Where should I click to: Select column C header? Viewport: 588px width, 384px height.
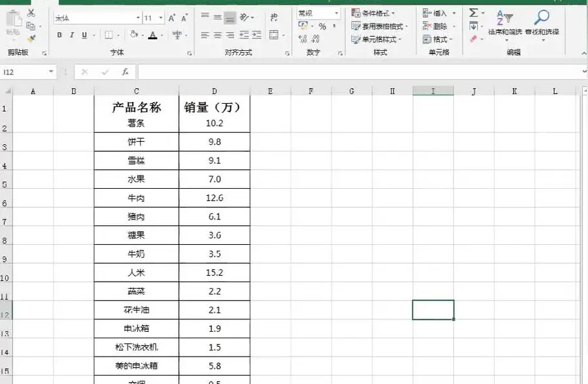tap(136, 91)
